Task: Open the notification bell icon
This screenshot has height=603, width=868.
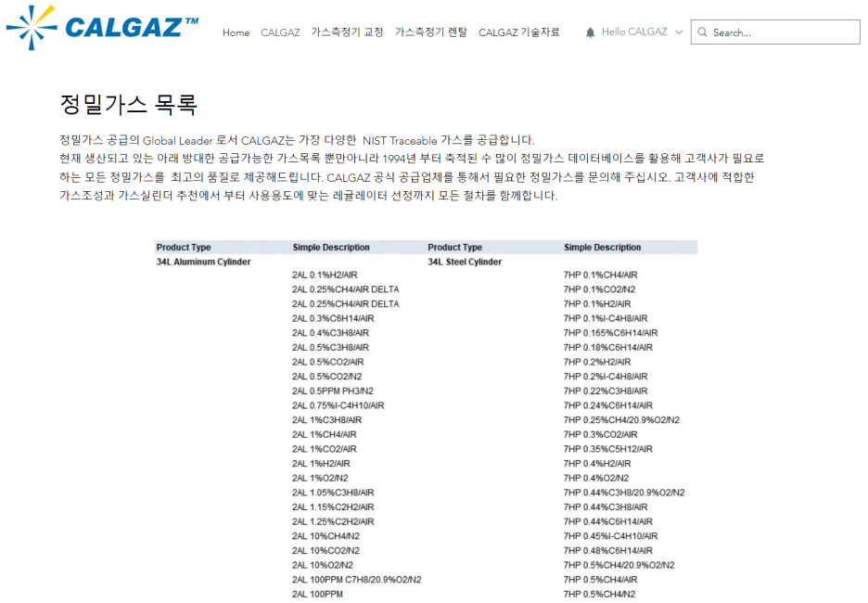Action: point(590,32)
